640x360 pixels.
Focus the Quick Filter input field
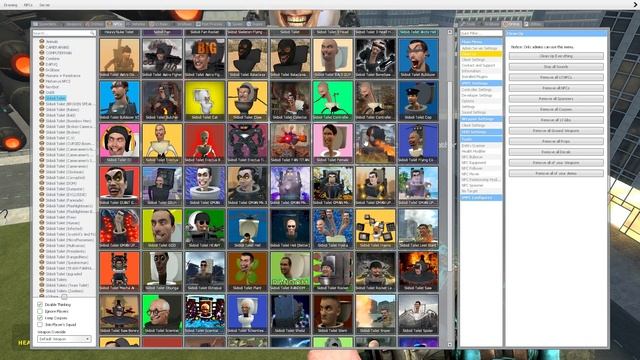pos(481,33)
